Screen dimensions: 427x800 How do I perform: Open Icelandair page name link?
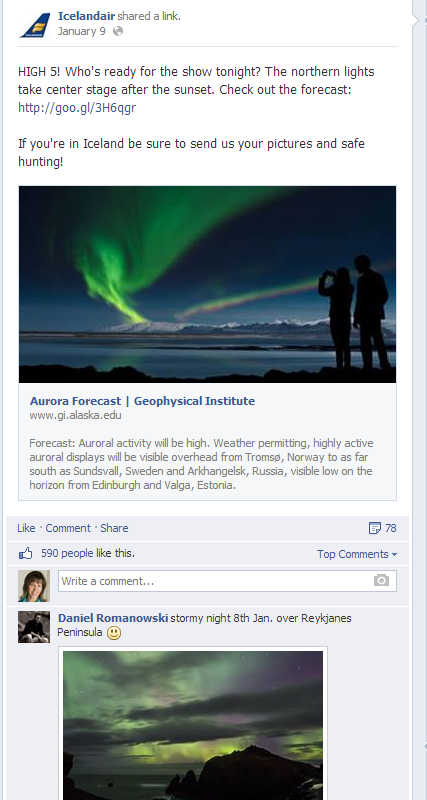86,16
